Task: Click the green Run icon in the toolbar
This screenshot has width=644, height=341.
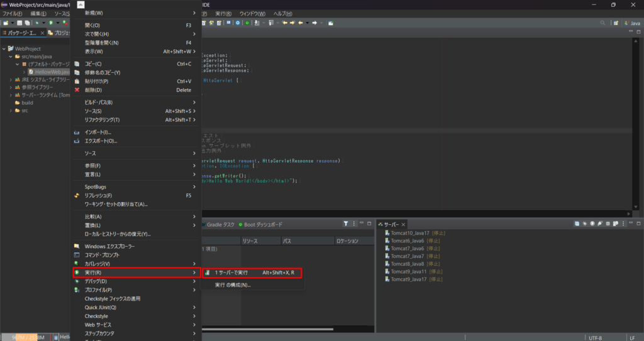Action: coord(50,23)
